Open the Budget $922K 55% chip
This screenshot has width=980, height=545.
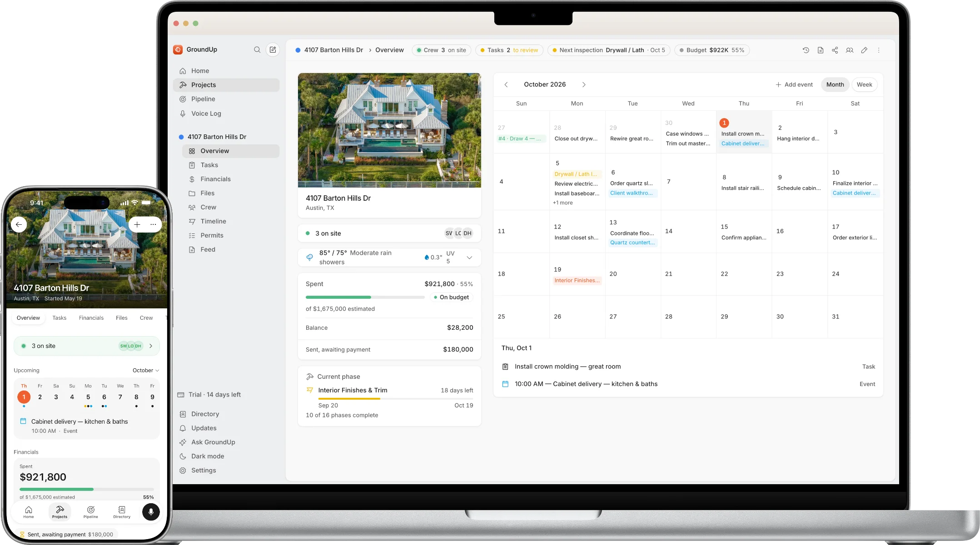click(711, 50)
